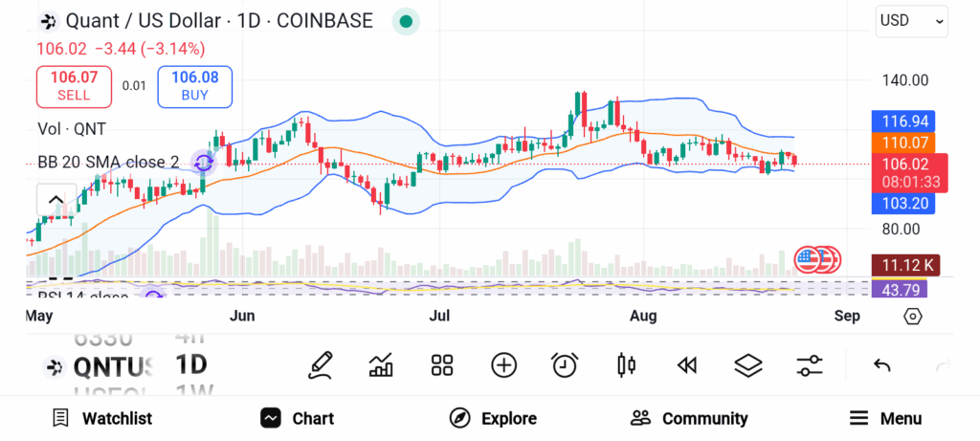This screenshot has height=441, width=980.
Task: Switch to the Watchlist tab
Action: point(102,418)
